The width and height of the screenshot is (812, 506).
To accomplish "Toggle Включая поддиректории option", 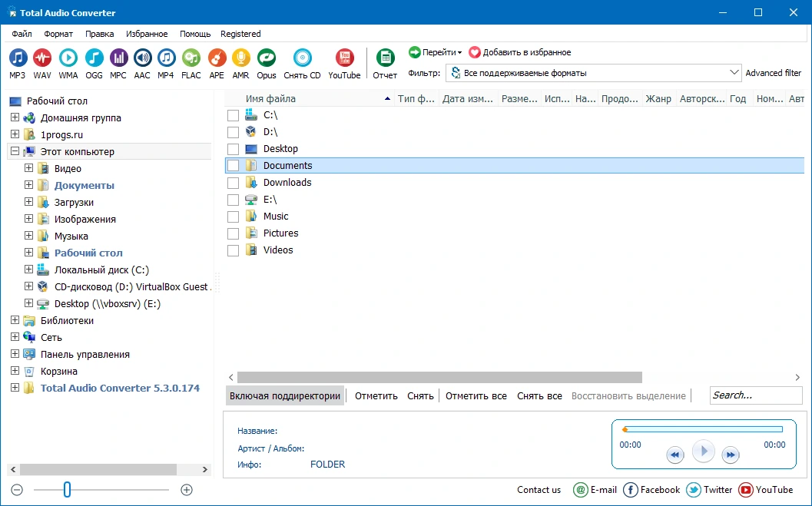I will [x=285, y=395].
